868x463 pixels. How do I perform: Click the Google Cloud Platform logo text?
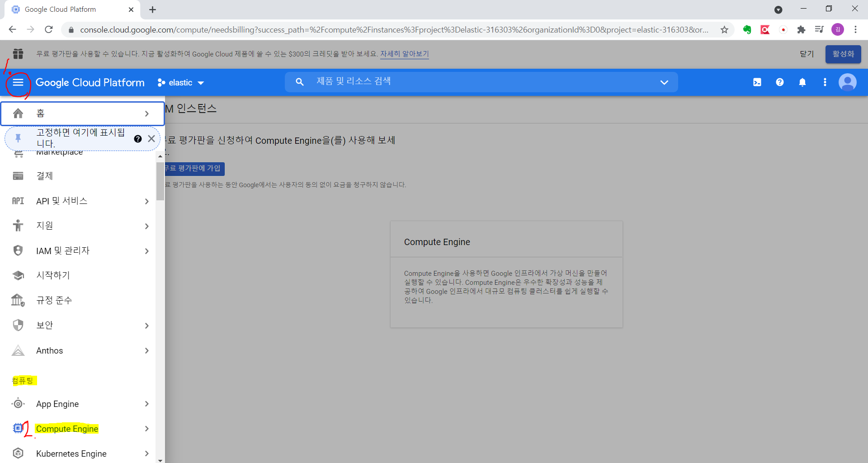[x=90, y=83]
